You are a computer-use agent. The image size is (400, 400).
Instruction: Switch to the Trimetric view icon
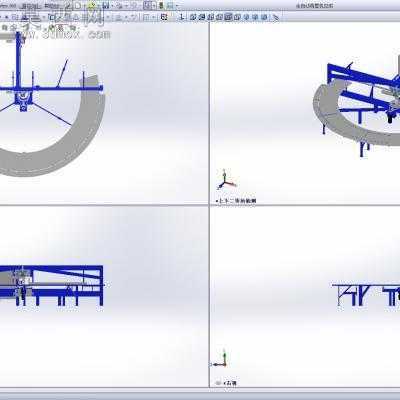point(256,17)
